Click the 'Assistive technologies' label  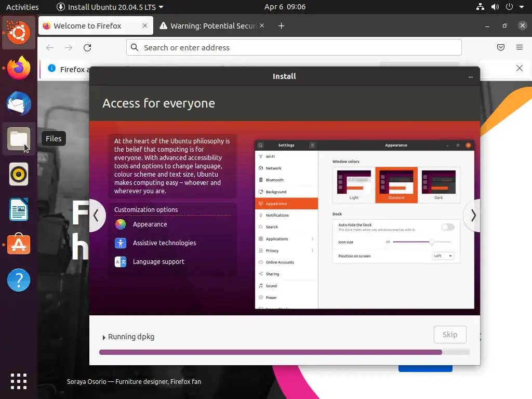[165, 243]
